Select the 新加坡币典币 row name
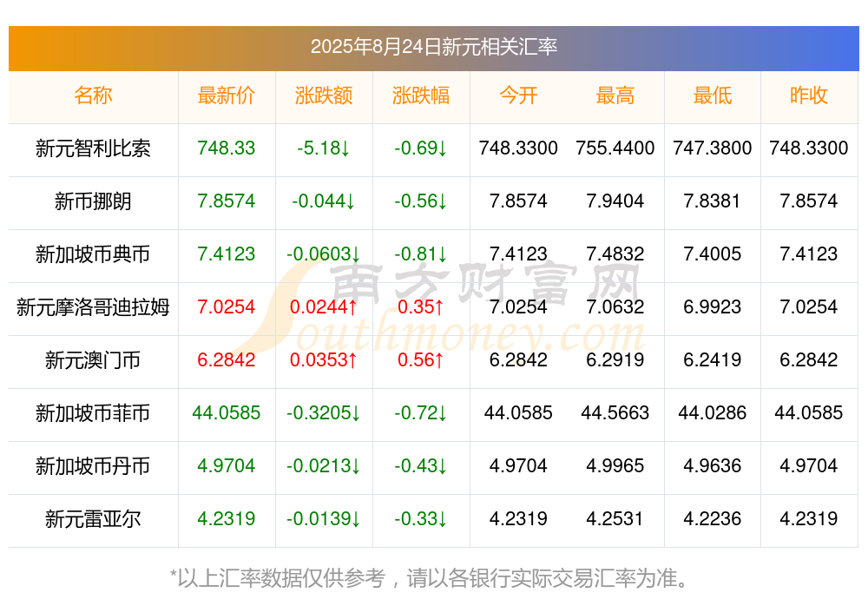This screenshot has height=606, width=868. pos(93,254)
